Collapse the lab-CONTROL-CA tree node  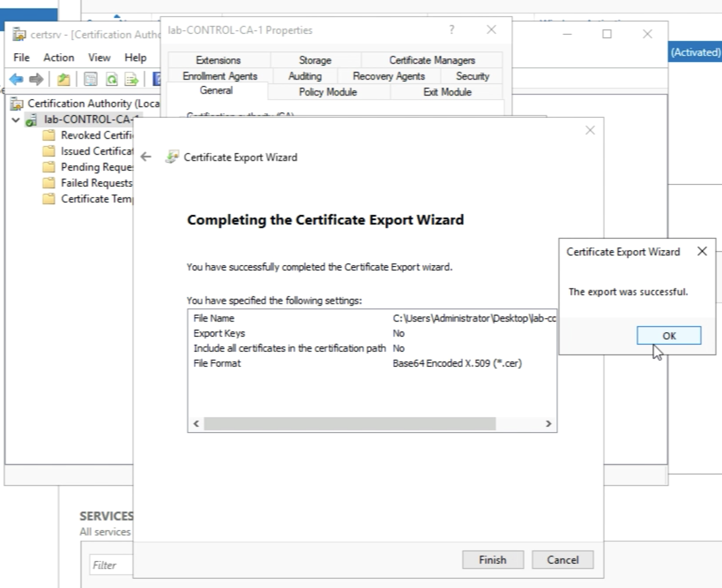[16, 120]
